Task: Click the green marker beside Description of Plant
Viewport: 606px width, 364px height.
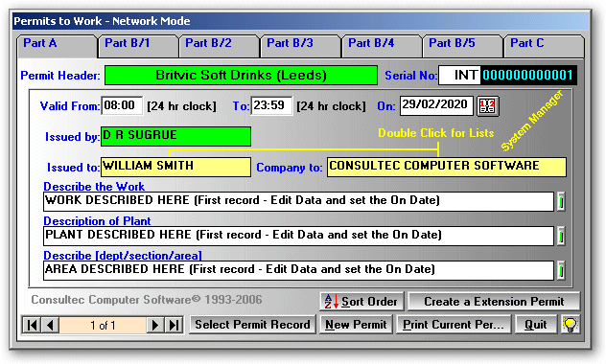Action: [561, 236]
